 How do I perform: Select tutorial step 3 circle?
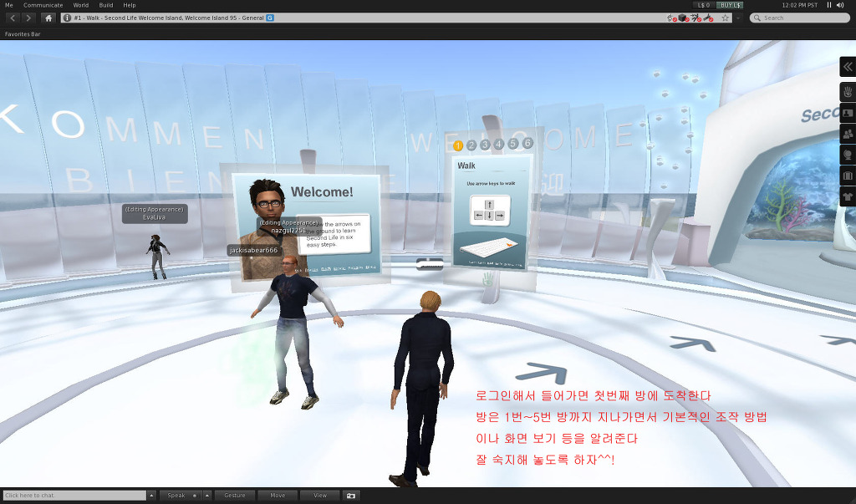(x=485, y=145)
